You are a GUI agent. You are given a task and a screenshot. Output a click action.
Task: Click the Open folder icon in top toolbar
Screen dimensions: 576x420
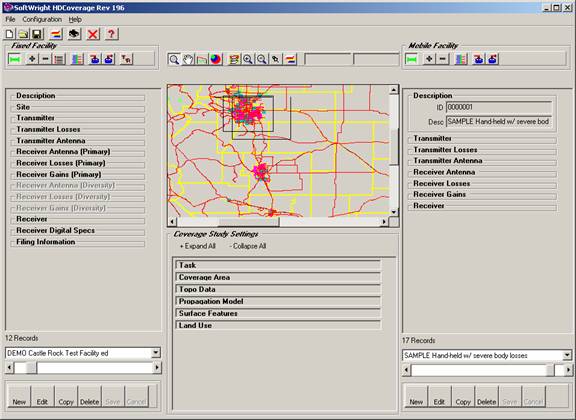(x=23, y=34)
